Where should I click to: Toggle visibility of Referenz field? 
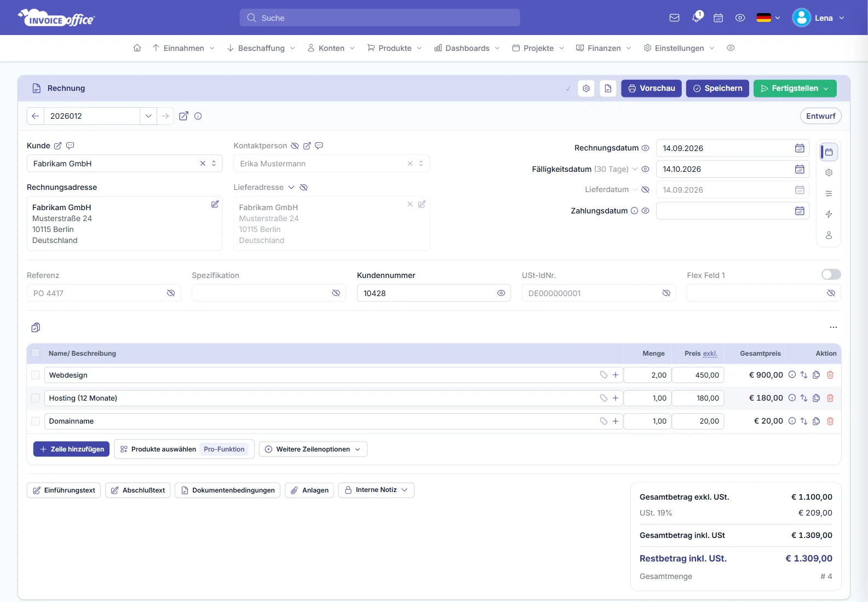pyautogui.click(x=170, y=293)
